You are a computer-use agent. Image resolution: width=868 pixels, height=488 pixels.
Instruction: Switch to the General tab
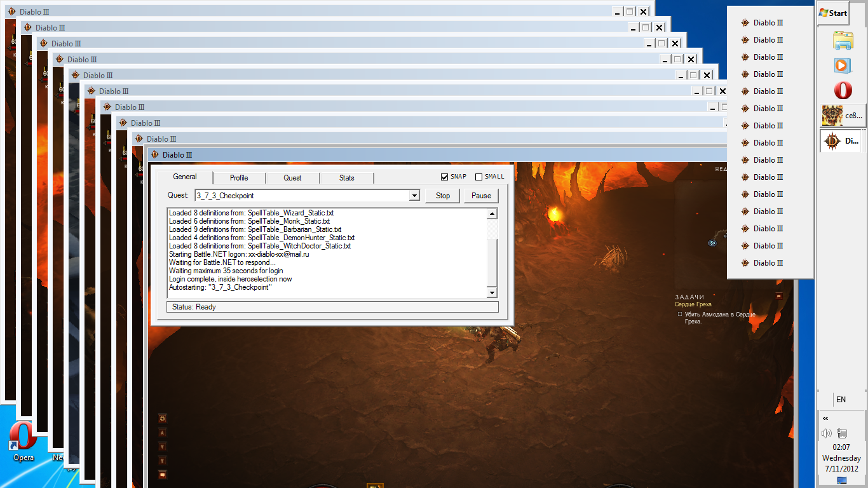pos(185,177)
